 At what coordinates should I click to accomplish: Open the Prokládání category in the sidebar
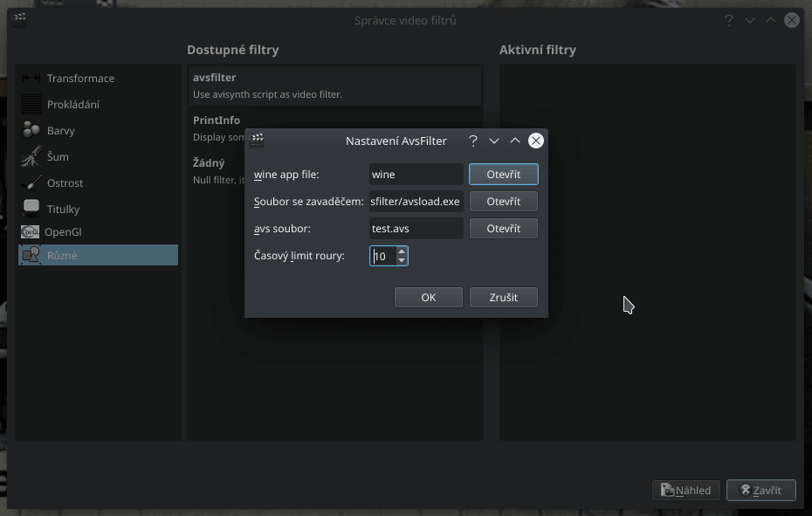click(30, 104)
